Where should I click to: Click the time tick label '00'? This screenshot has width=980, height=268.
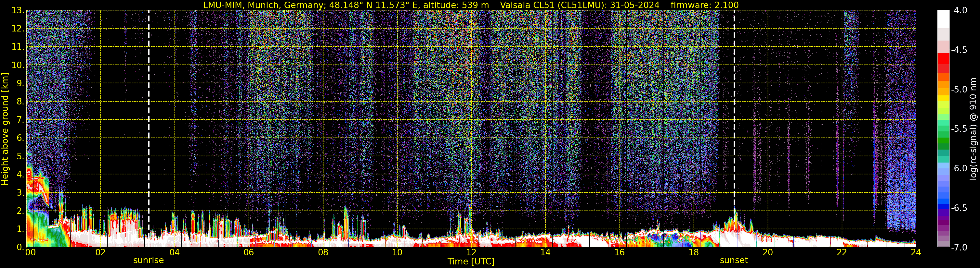pos(31,252)
